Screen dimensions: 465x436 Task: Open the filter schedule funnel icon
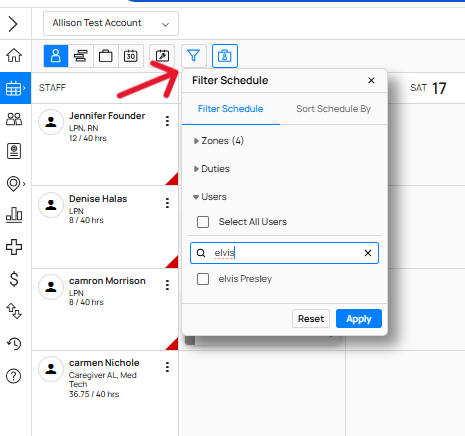pyautogui.click(x=194, y=56)
